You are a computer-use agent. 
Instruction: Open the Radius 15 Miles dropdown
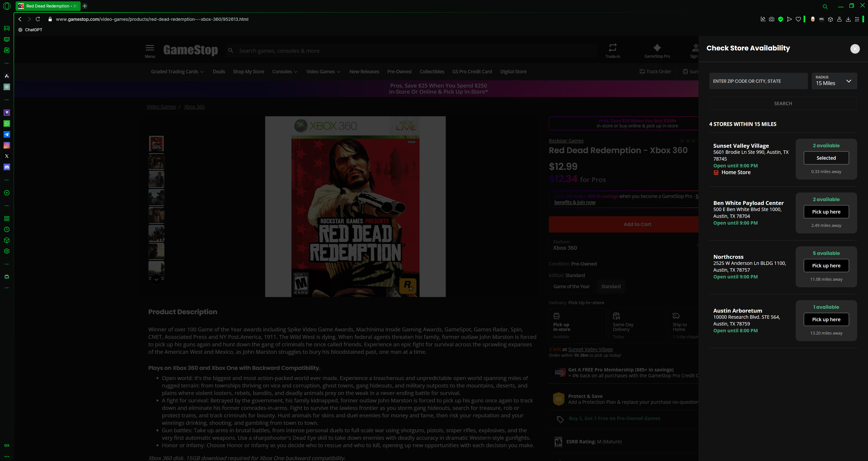coord(834,81)
